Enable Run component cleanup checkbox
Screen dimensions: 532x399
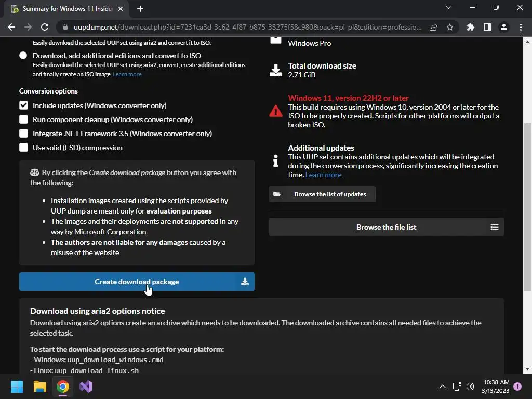click(23, 119)
